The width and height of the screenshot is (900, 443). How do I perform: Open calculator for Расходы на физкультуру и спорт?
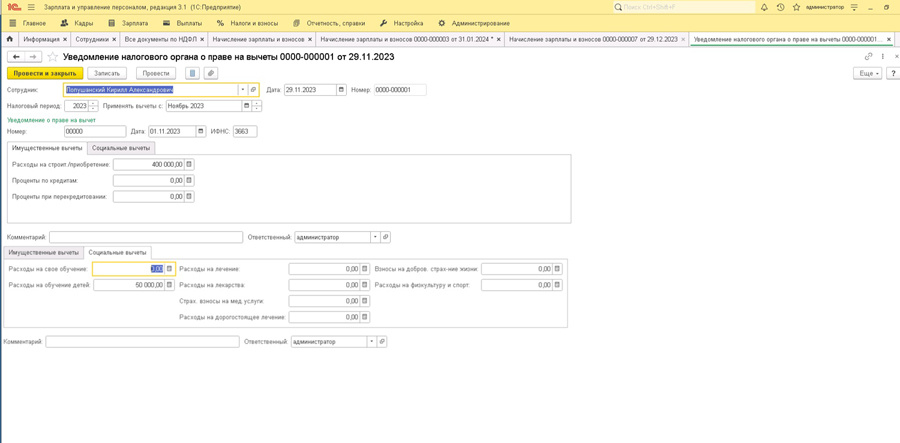click(557, 285)
